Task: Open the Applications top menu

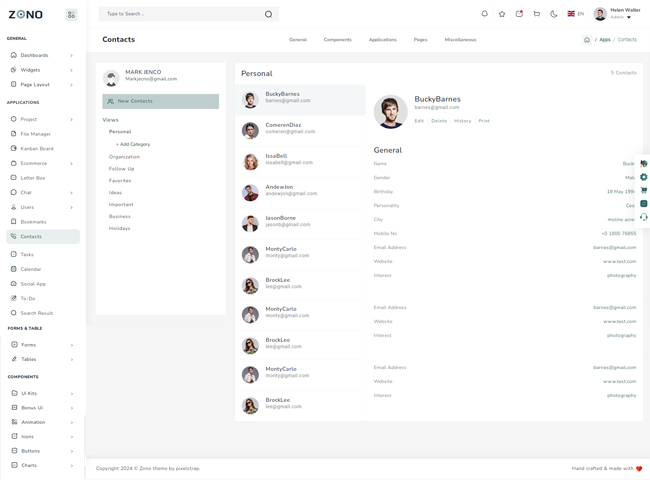Action: [382, 40]
